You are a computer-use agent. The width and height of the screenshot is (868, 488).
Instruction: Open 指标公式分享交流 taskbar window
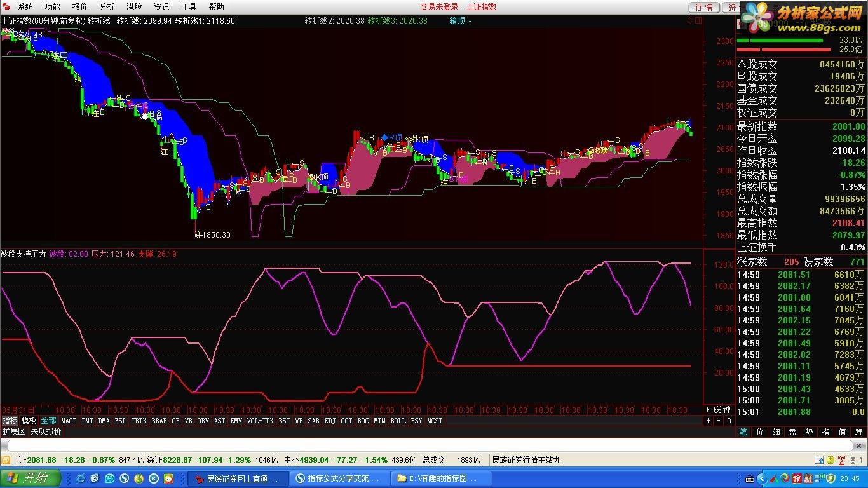(339, 478)
